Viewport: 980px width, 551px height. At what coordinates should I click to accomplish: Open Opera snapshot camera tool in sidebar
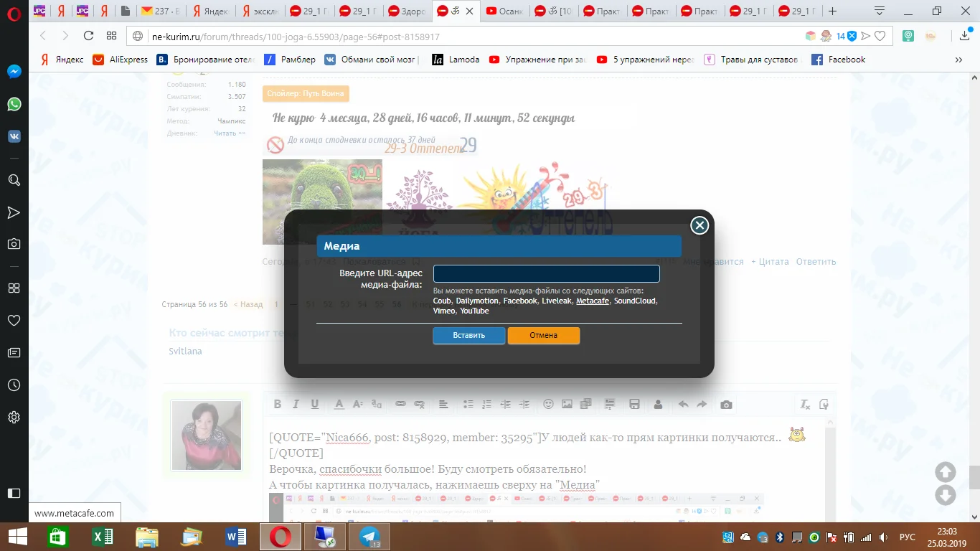point(14,244)
